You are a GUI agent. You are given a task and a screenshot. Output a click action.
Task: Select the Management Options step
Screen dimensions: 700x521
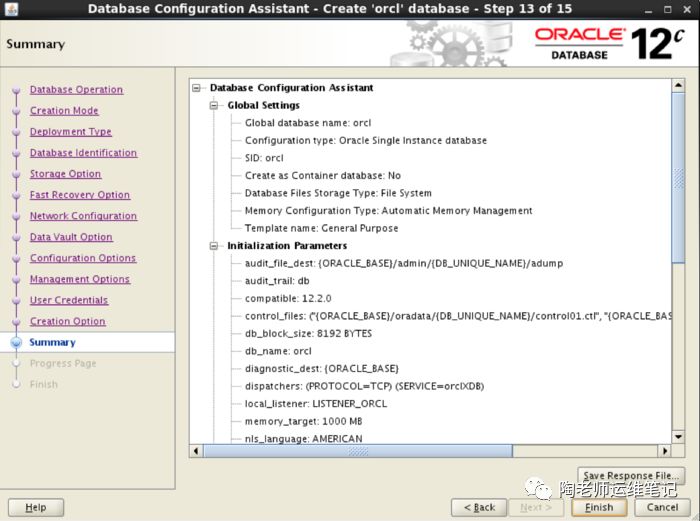point(79,279)
